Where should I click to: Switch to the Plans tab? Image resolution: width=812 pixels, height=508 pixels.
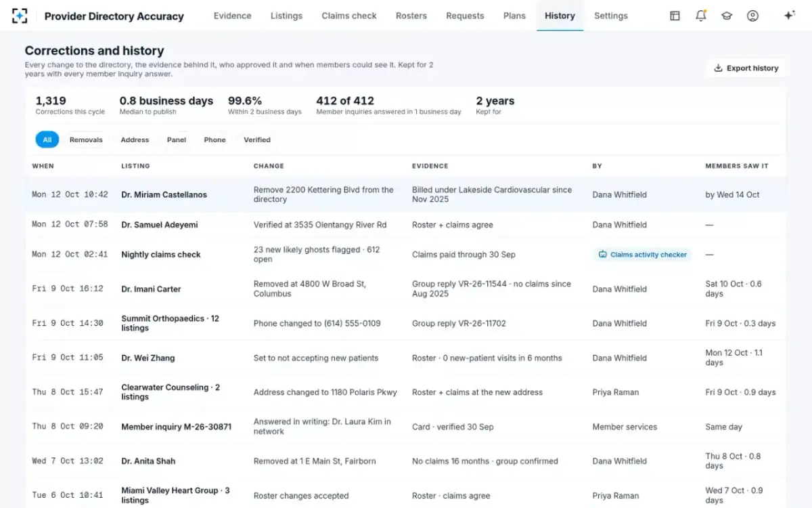(x=514, y=16)
